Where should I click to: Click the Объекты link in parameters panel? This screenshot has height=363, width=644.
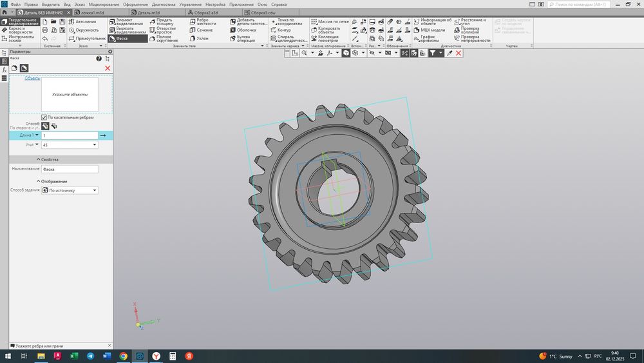(x=32, y=78)
